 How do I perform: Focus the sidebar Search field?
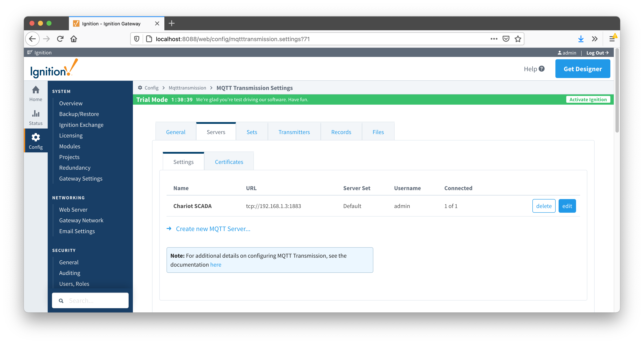click(90, 301)
